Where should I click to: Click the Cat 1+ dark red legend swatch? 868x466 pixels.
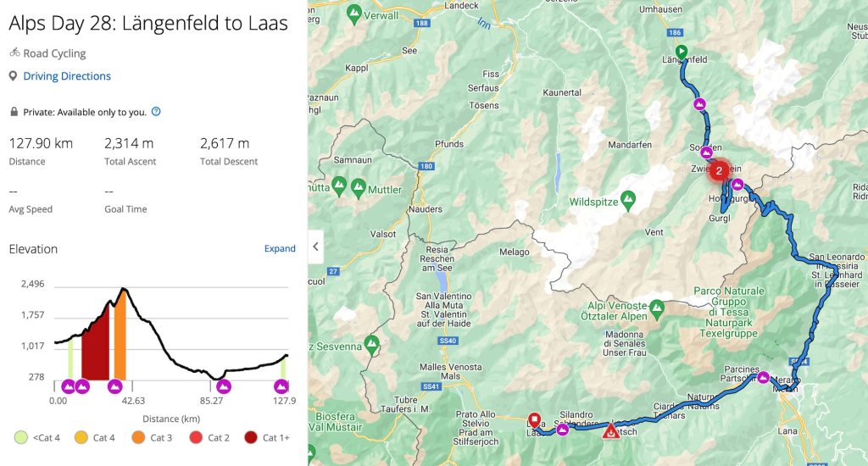coord(251,437)
